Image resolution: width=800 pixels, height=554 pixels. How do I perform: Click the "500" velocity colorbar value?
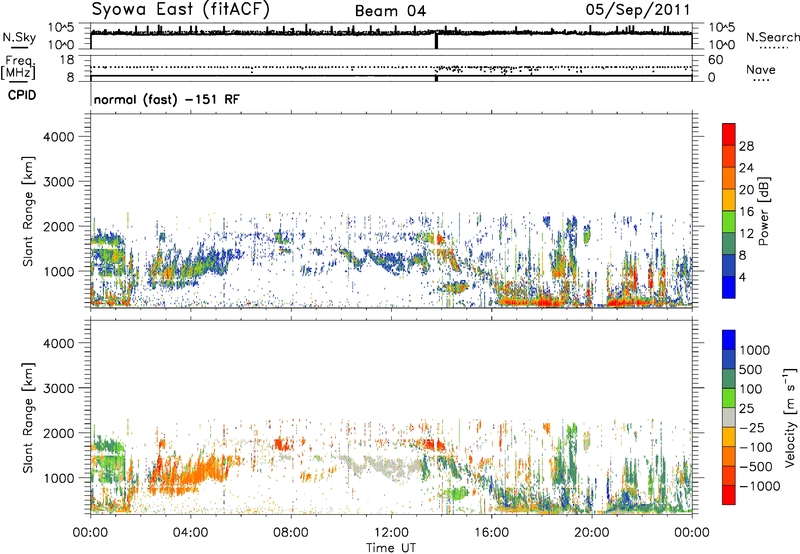pyautogui.click(x=751, y=370)
